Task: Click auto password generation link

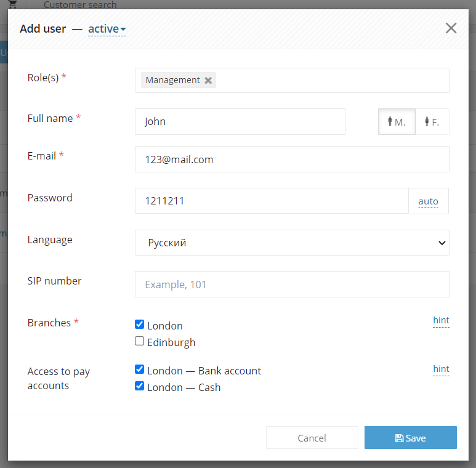Action: point(428,201)
